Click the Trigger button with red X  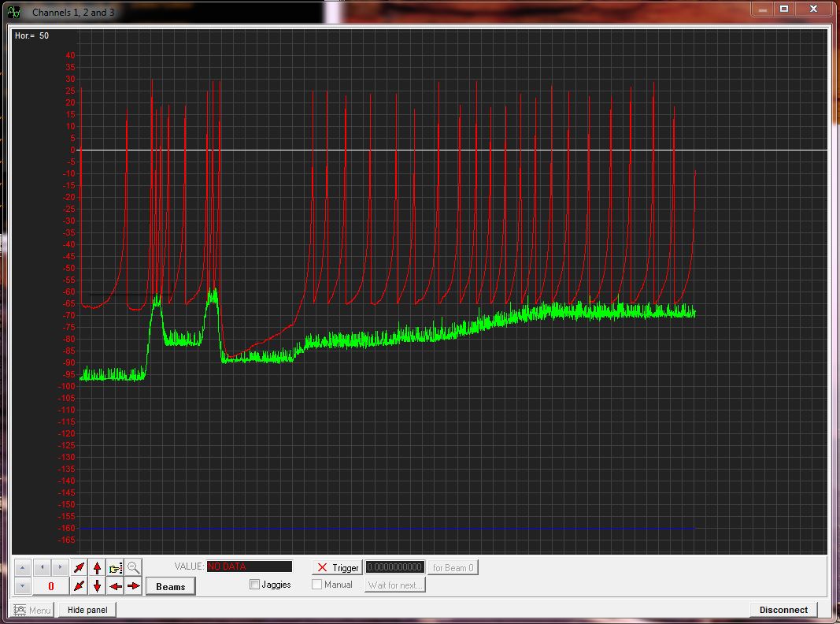tap(338, 567)
